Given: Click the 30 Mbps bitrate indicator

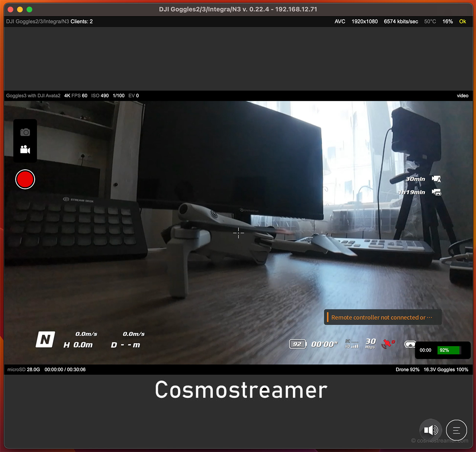Looking at the screenshot, I should coord(370,343).
